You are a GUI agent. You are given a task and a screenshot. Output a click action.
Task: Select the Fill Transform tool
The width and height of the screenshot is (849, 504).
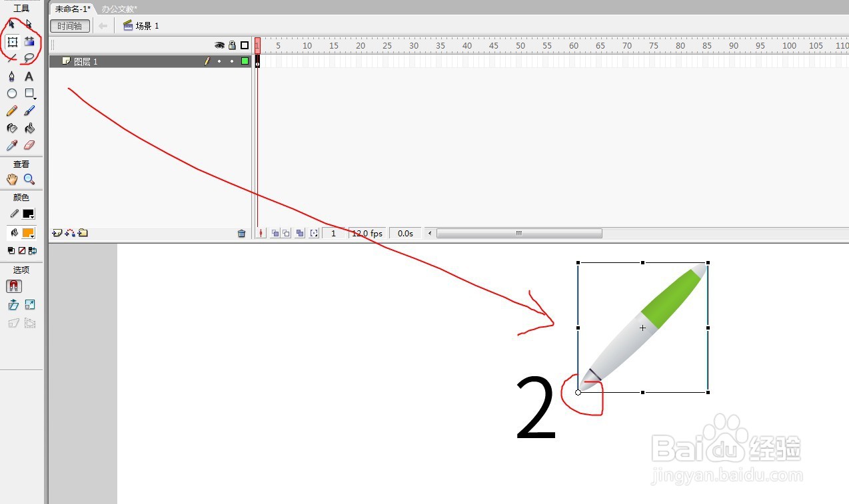pos(29,42)
